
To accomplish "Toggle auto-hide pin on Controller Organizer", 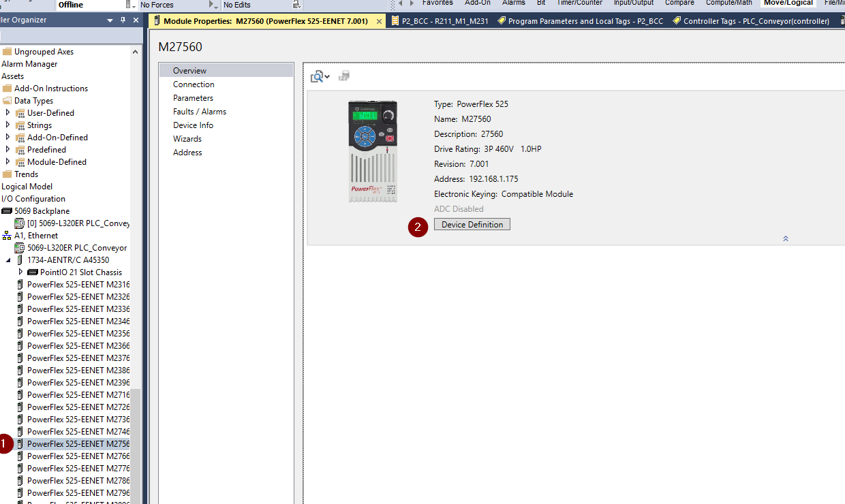I will [x=123, y=20].
